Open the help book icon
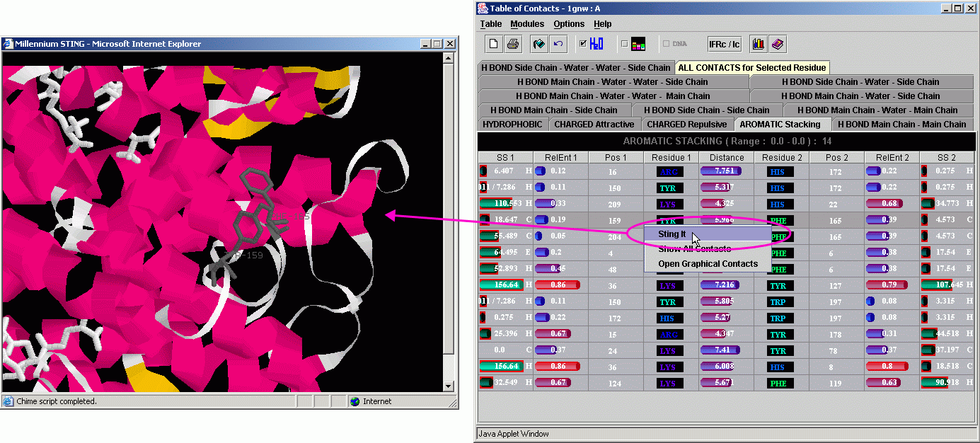The height and width of the screenshot is (443, 980). coord(778,44)
